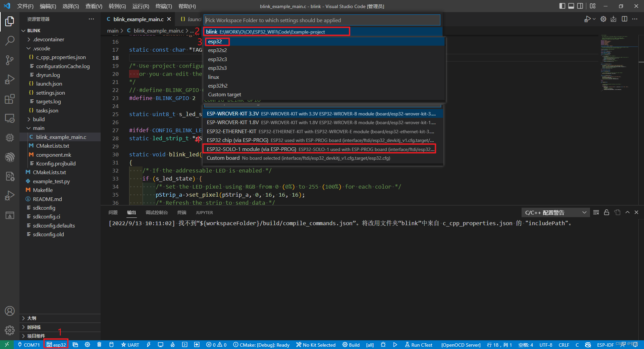Select serial port COM71 in status bar
The height and width of the screenshot is (349, 644).
(x=29, y=345)
